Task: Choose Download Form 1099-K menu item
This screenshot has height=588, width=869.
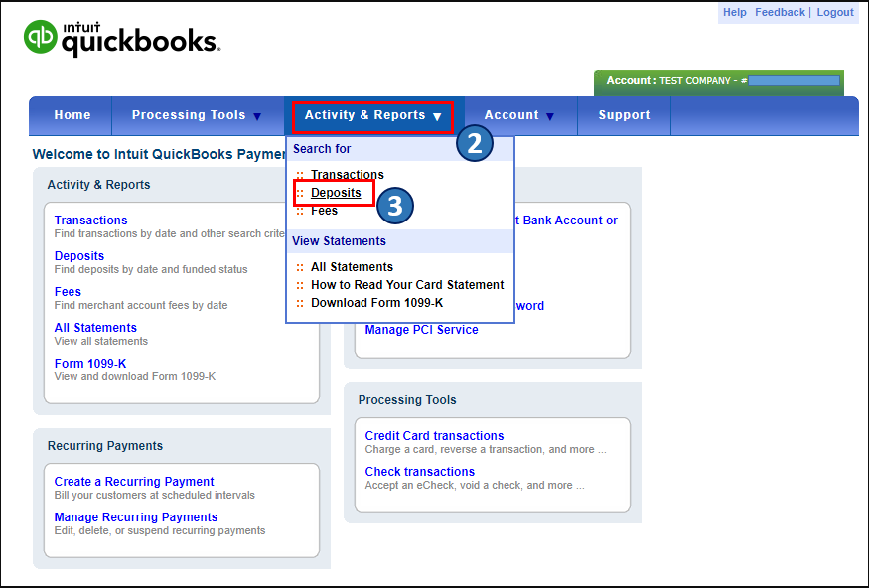Action: pyautogui.click(x=376, y=303)
